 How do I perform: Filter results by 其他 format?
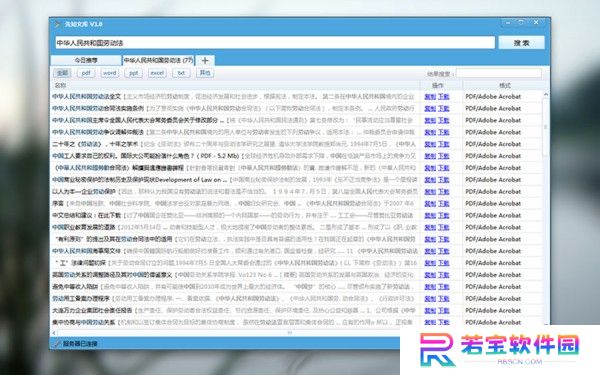205,73
